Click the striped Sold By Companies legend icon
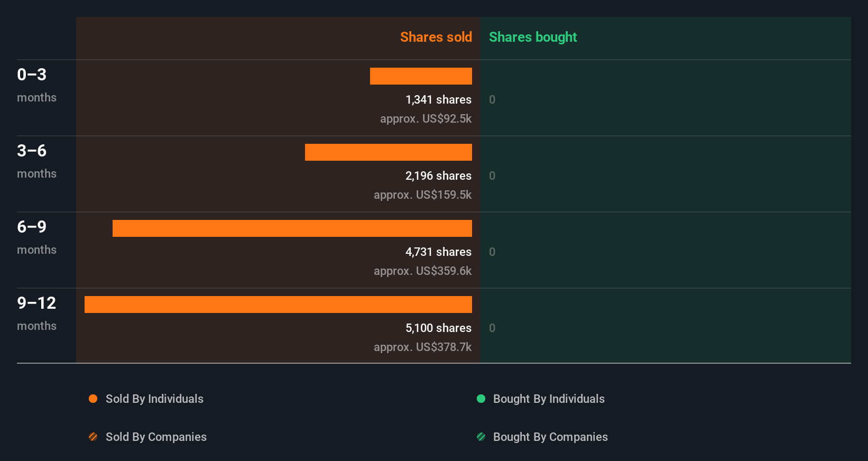This screenshot has width=868, height=461. pyautogui.click(x=93, y=437)
